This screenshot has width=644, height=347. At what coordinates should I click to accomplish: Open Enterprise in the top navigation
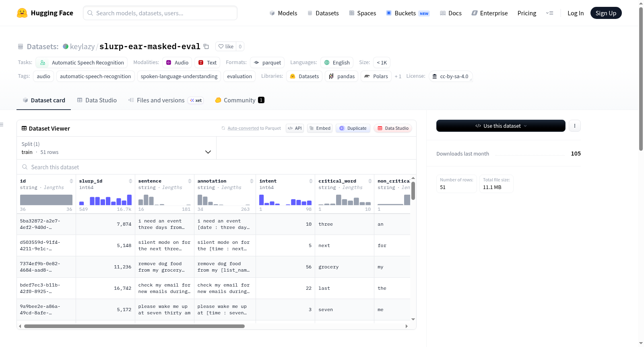click(x=489, y=13)
